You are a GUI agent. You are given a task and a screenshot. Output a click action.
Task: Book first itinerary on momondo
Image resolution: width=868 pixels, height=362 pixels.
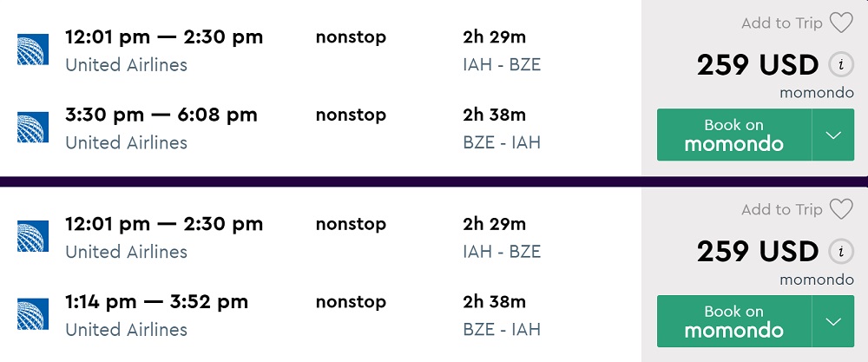point(733,135)
